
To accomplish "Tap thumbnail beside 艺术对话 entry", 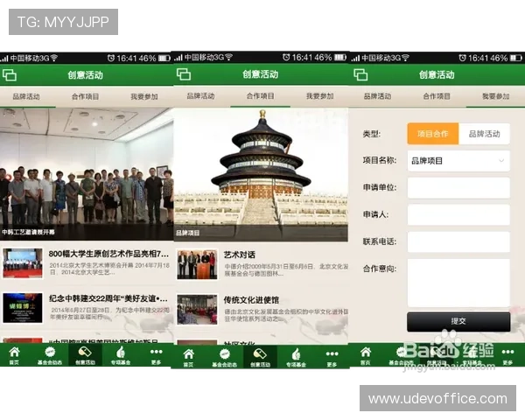I will (x=197, y=264).
